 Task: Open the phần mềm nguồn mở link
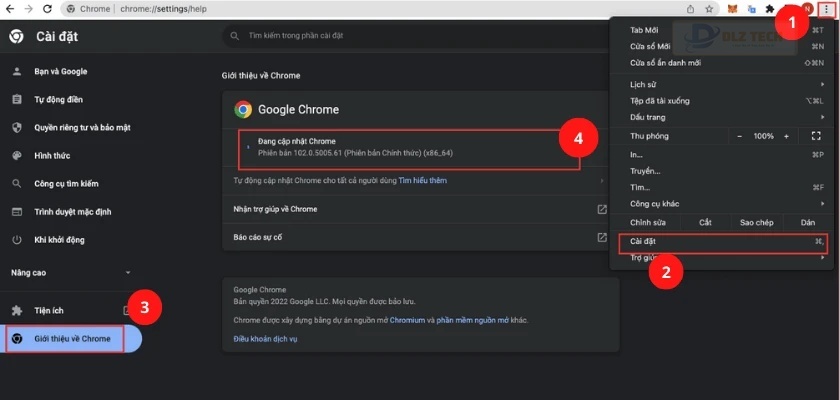click(x=472, y=320)
